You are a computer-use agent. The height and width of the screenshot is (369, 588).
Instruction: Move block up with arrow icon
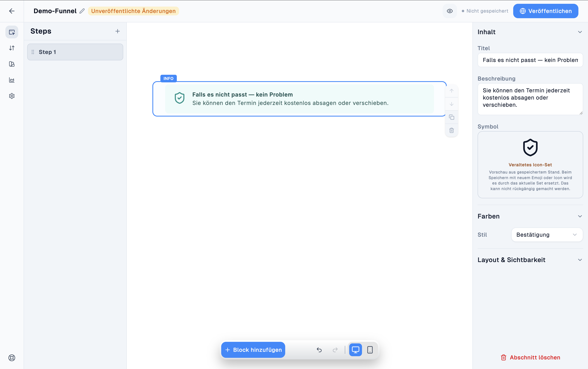click(x=452, y=91)
